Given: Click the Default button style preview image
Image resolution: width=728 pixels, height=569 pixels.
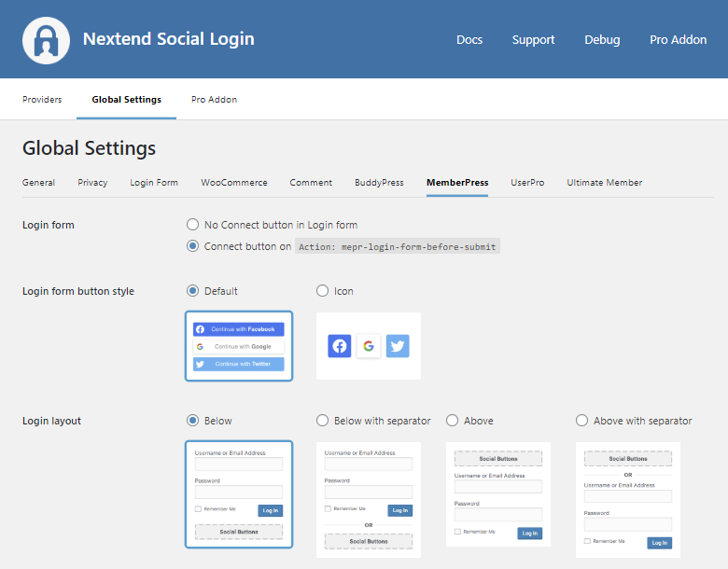Looking at the screenshot, I should coord(239,346).
